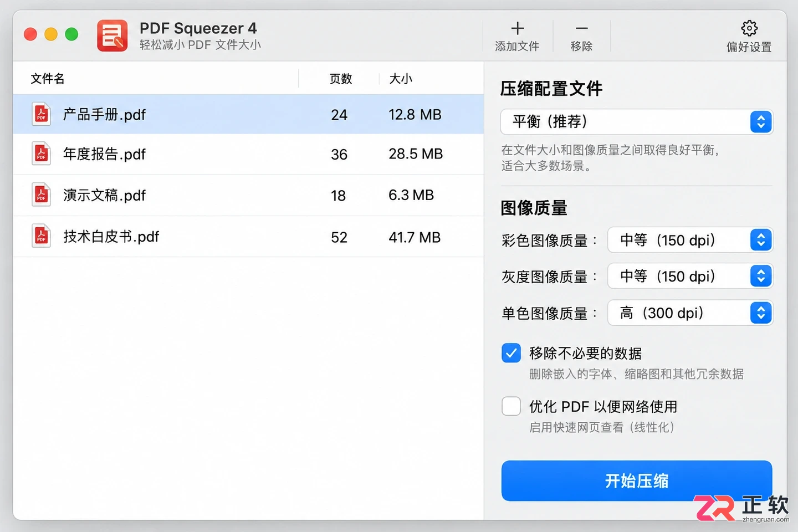Click the plus icon to add files
798x532 pixels.
click(517, 28)
